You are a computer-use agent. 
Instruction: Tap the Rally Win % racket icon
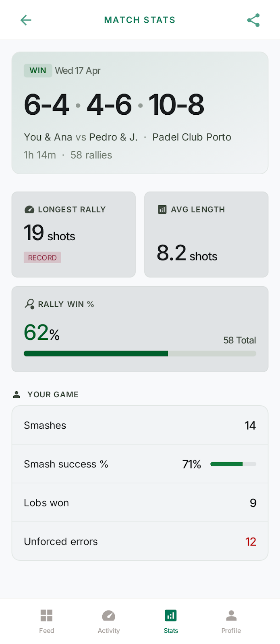point(29,304)
